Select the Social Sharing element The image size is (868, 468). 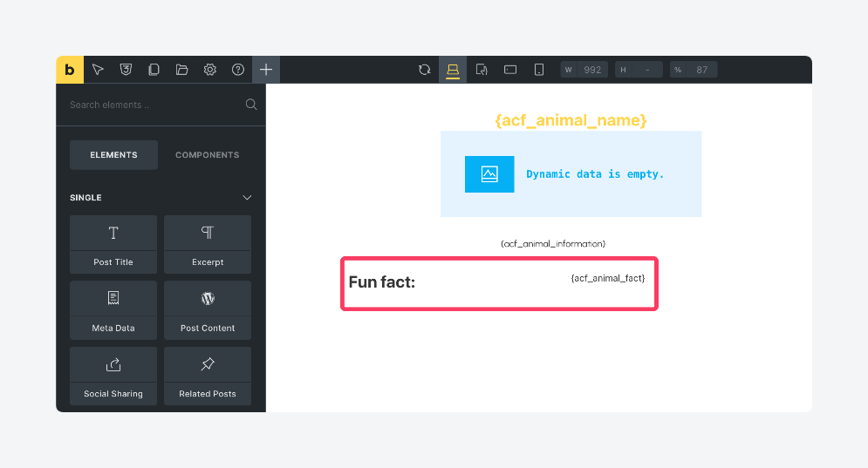113,376
